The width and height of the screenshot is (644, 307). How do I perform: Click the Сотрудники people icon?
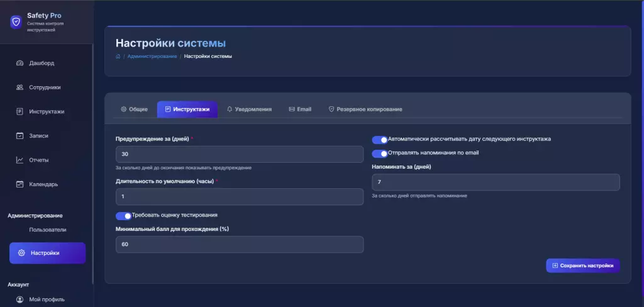coord(19,87)
